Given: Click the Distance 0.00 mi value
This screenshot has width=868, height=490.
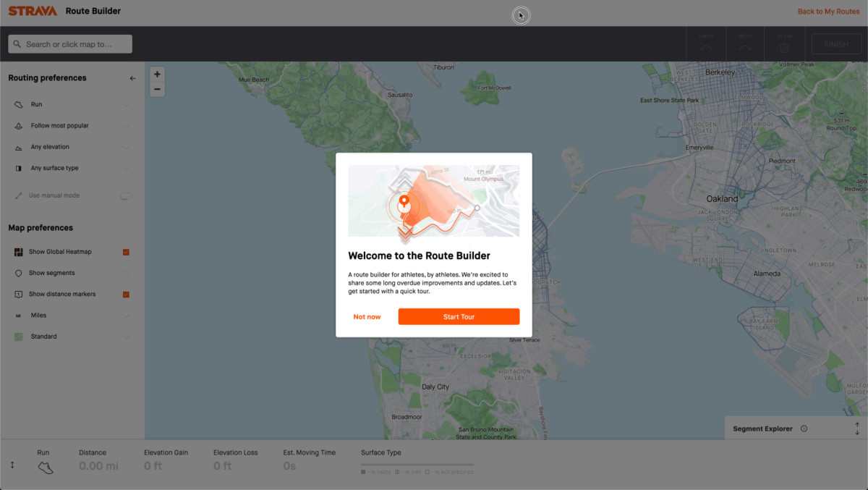Looking at the screenshot, I should [98, 466].
